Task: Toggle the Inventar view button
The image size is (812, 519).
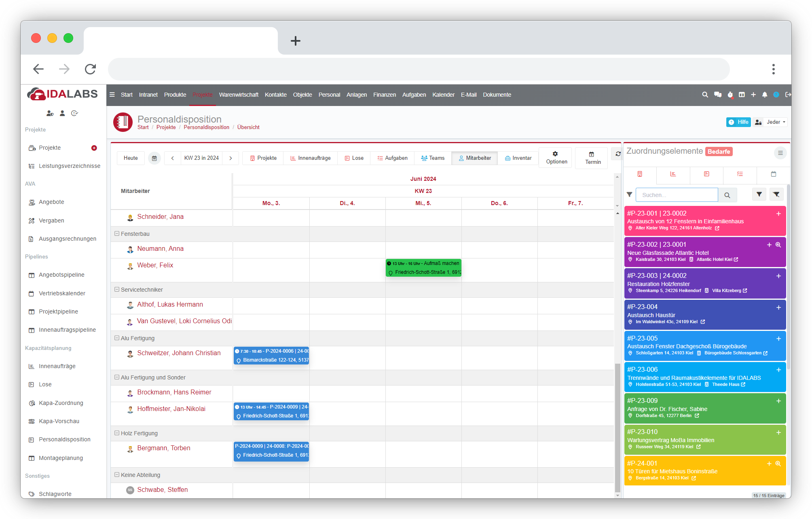Action: click(x=518, y=158)
